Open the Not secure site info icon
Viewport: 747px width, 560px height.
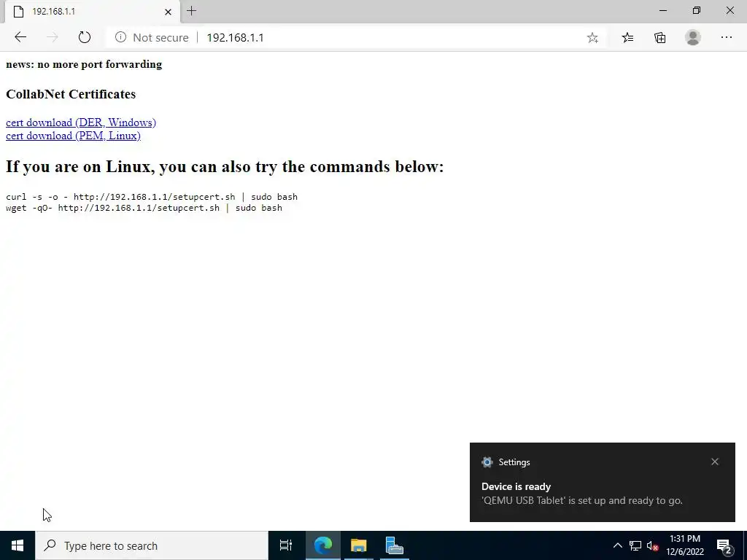click(x=120, y=37)
